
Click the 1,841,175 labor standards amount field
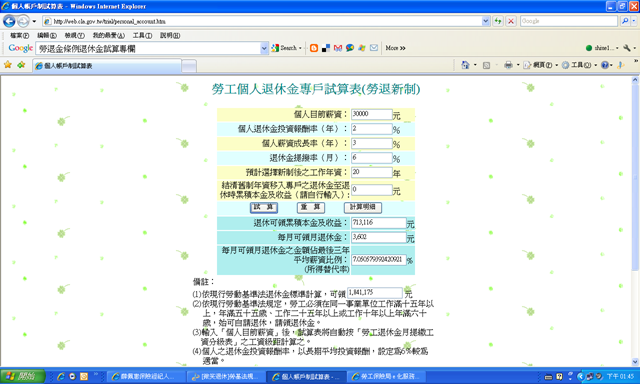click(x=375, y=293)
